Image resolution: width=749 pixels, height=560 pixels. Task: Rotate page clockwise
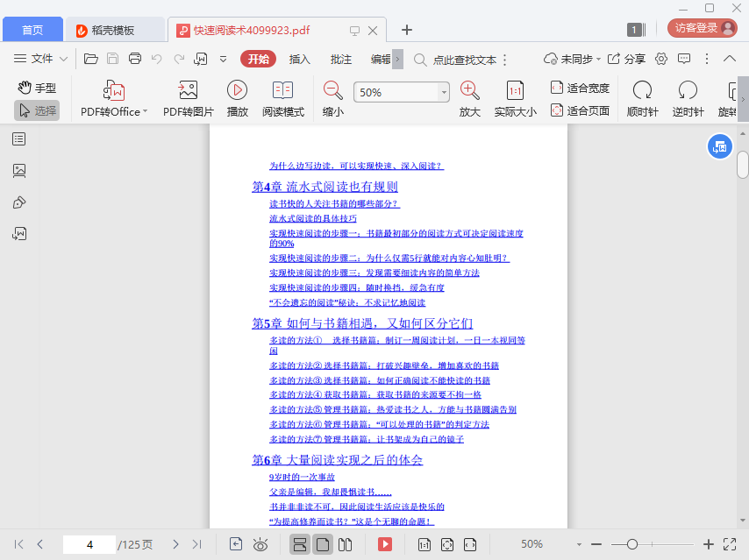tap(643, 99)
